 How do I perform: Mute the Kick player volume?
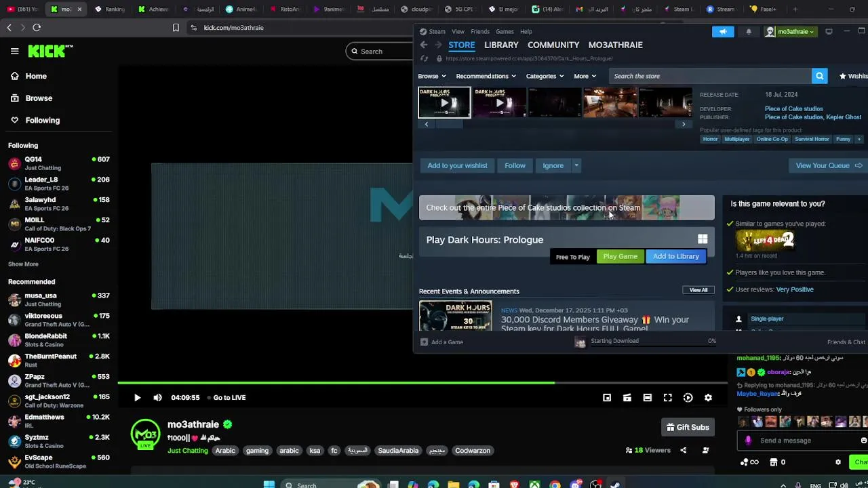(157, 398)
